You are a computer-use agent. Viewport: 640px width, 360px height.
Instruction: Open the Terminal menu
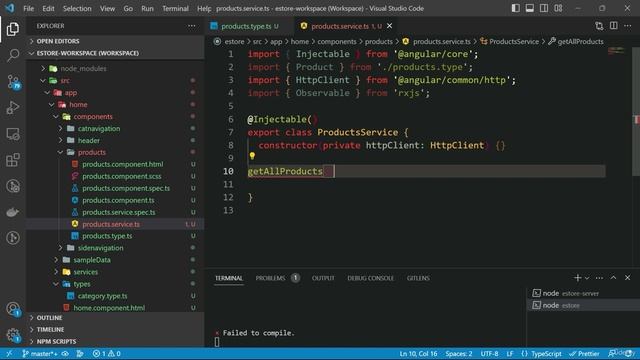coord(176,8)
